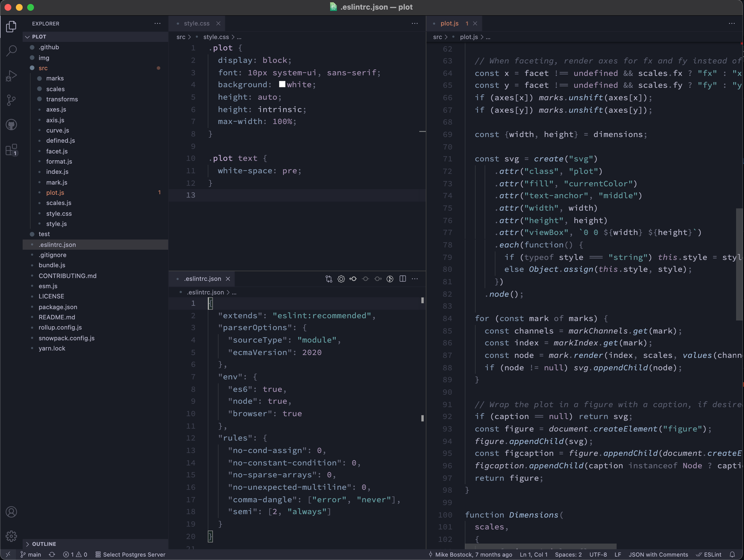The width and height of the screenshot is (744, 560).
Task: Open the Search view in activity bar
Action: (11, 51)
